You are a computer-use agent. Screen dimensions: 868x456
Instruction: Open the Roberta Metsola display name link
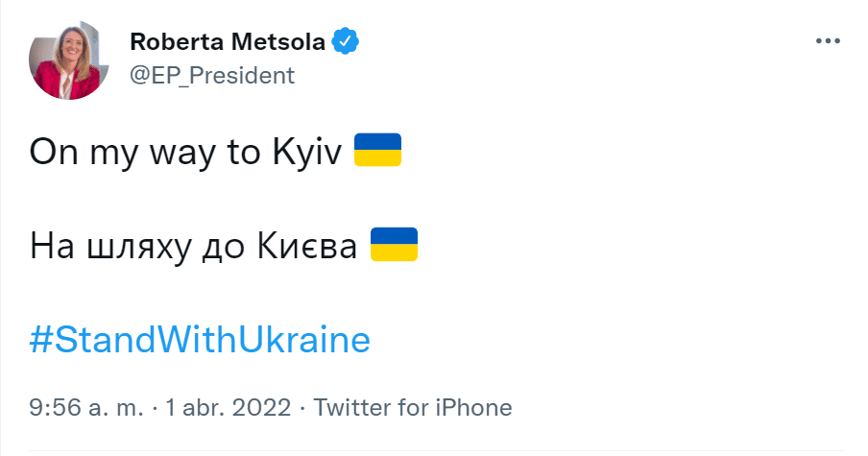[x=229, y=42]
